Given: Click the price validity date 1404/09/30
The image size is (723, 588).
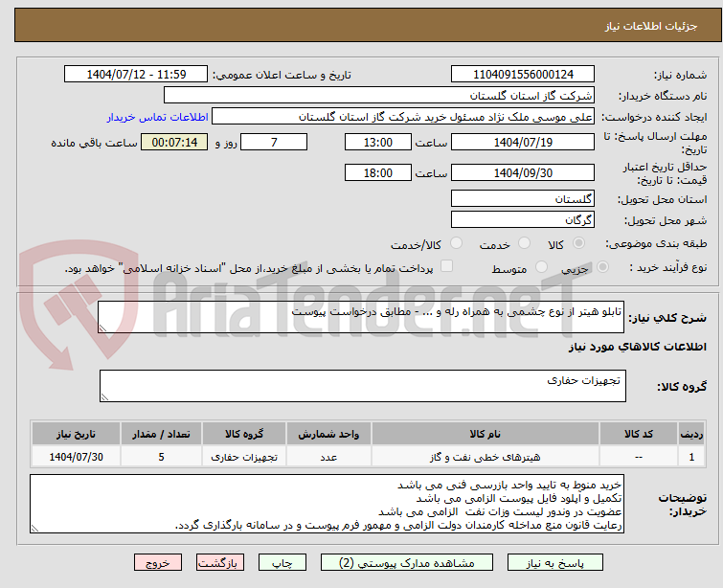Looking at the screenshot, I should click(523, 172).
